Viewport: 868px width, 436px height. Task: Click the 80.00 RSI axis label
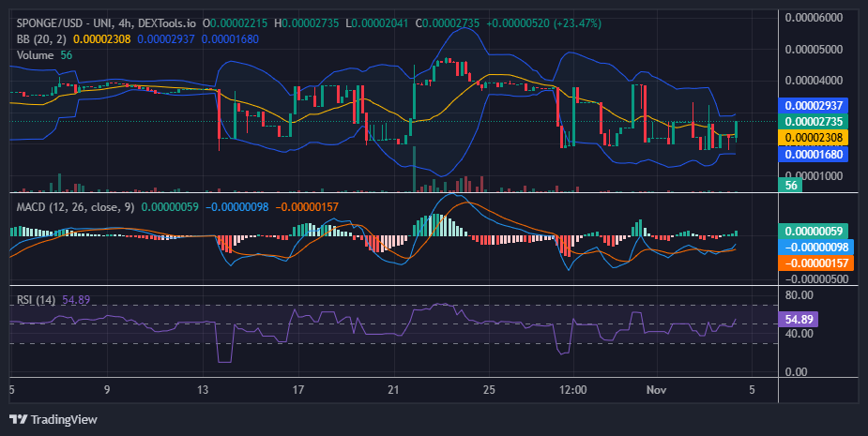pyautogui.click(x=799, y=295)
